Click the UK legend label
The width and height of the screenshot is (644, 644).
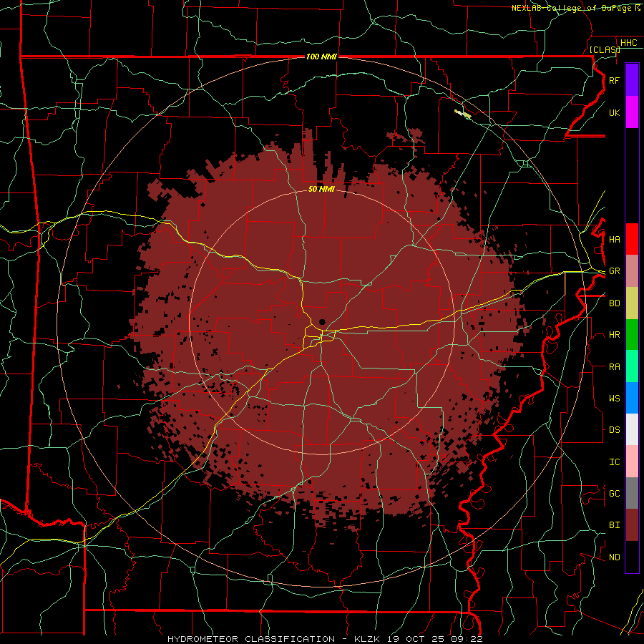pyautogui.click(x=614, y=112)
